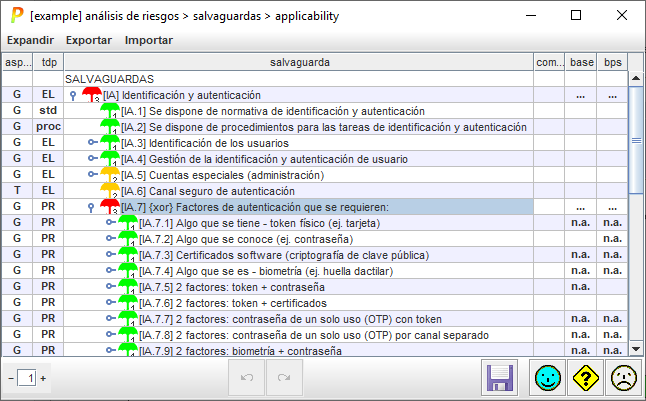Open the Expandir menu
The height and width of the screenshot is (401, 646).
click(30, 40)
